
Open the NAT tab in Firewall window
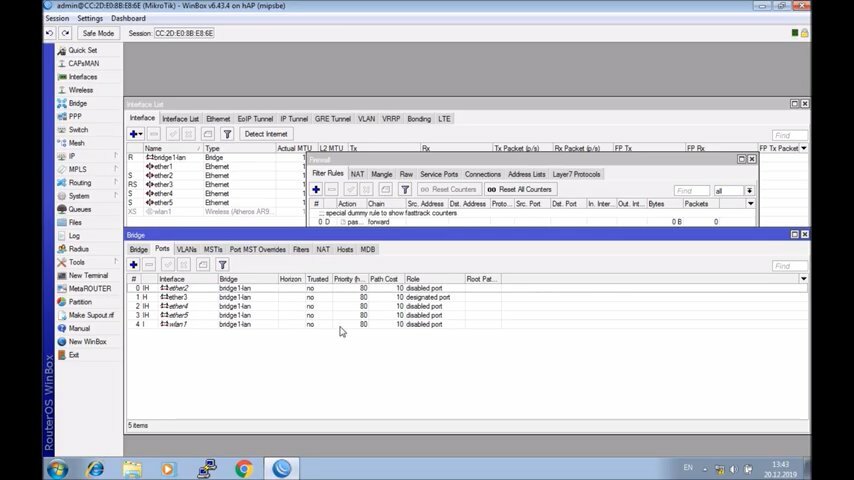point(357,174)
